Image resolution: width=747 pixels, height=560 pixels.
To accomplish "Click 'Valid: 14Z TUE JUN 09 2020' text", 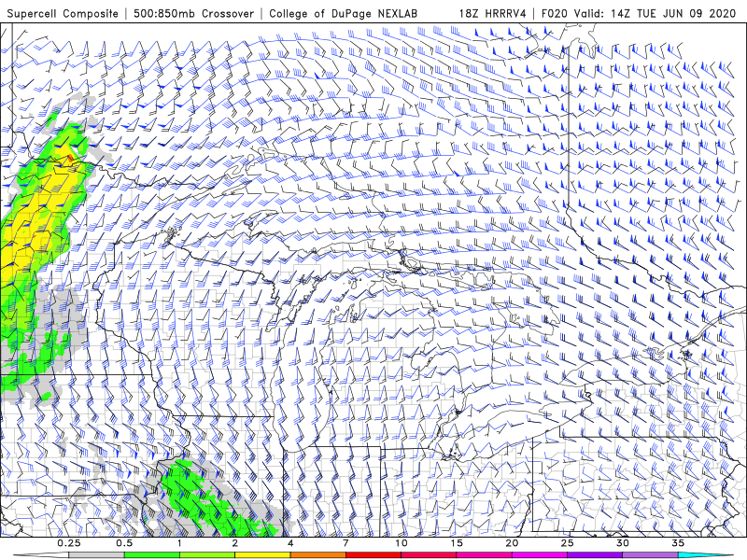I will (655, 14).
